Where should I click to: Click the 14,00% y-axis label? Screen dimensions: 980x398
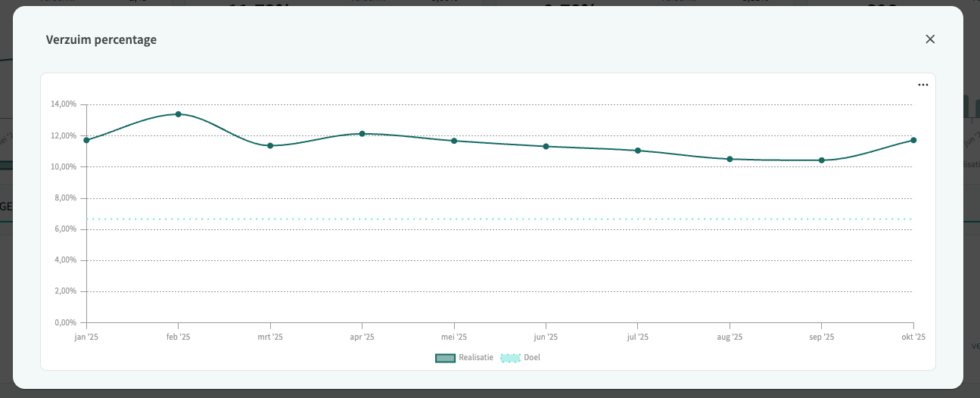[x=64, y=104]
